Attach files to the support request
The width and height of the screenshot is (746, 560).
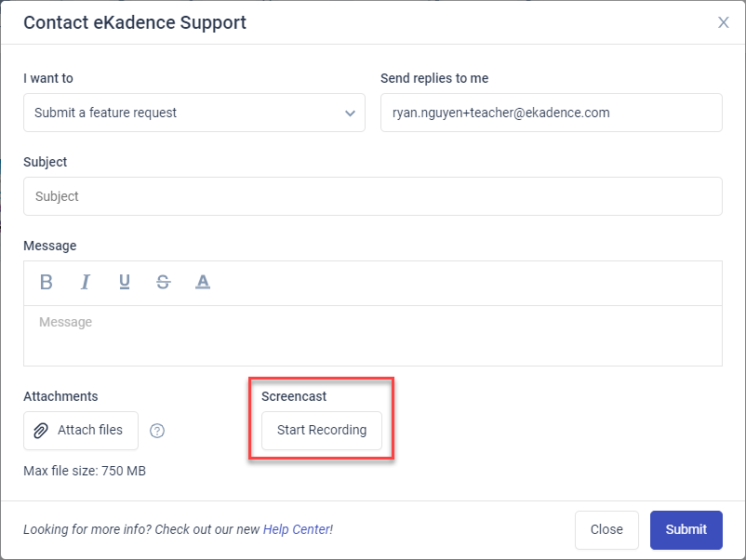pos(81,431)
